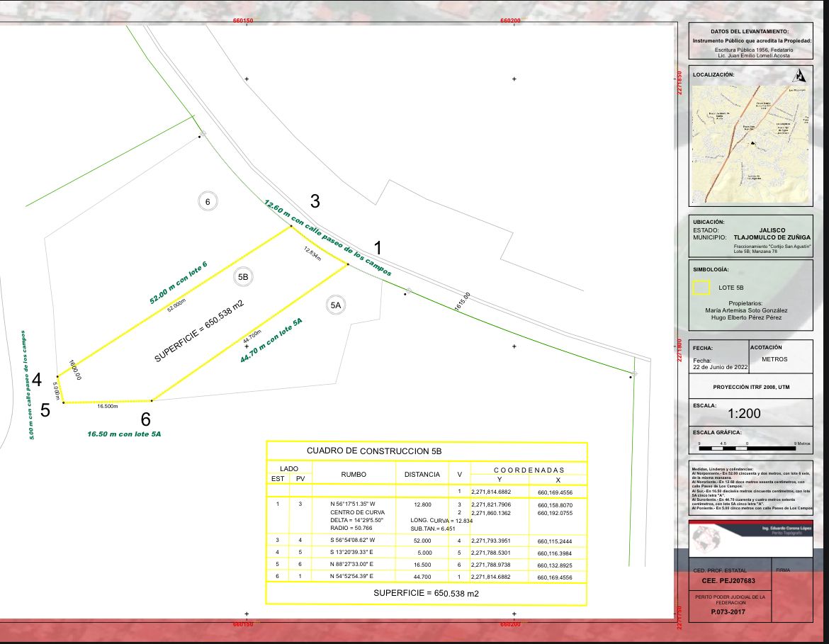This screenshot has width=829, height=644.
Task: Click the '52.00 m con lote 6' label
Action: (x=178, y=283)
